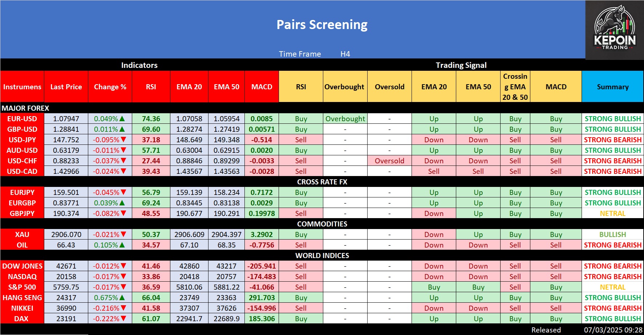Click the BULLISH summary cell for XAU

[x=612, y=234]
